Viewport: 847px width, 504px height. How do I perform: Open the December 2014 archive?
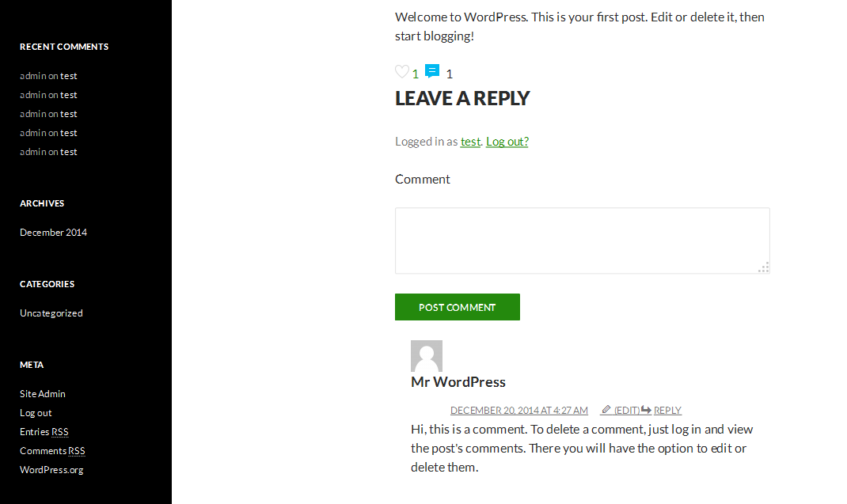54,233
